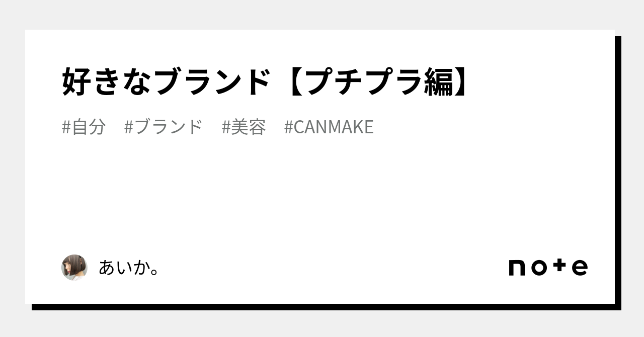Click the gray background outside the card

322,14
